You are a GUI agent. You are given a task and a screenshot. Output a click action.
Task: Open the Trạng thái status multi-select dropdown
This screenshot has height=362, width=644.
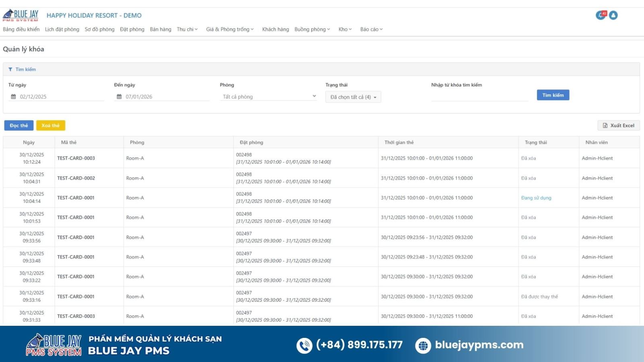353,97
